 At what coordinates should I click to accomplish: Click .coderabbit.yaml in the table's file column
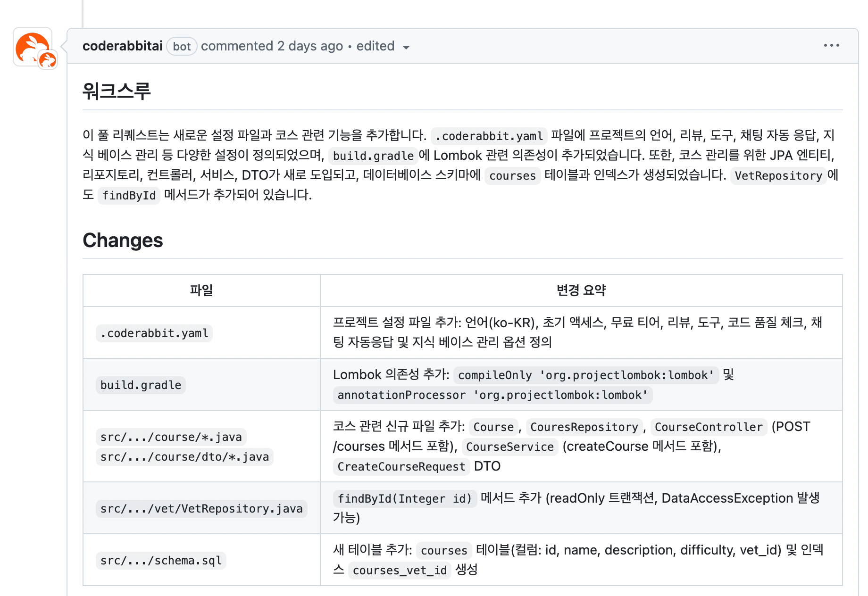tap(154, 333)
